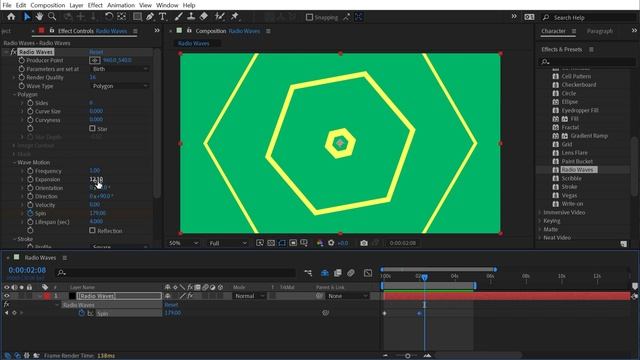Screen dimensions: 640x360
Task: Toggle the Direction stopwatch
Action: (30, 196)
